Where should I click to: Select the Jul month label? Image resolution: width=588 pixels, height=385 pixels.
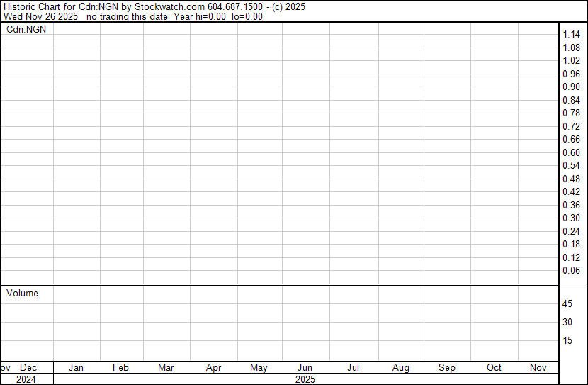click(x=353, y=367)
